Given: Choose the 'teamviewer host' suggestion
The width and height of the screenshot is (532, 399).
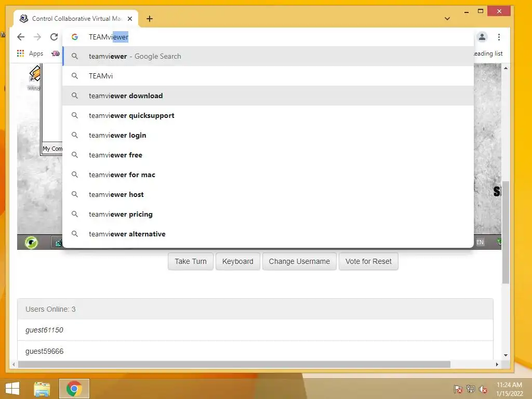Looking at the screenshot, I should (x=268, y=194).
